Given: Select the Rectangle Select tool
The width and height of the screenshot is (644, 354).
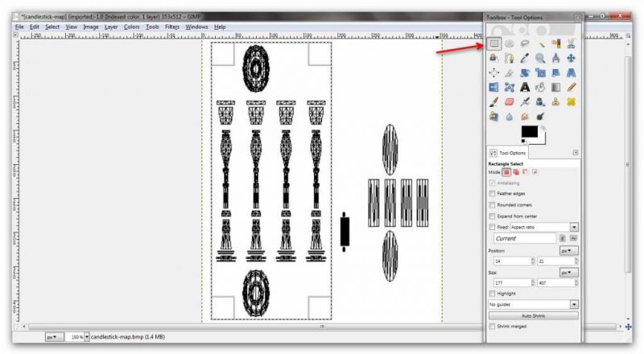Looking at the screenshot, I should click(x=493, y=44).
